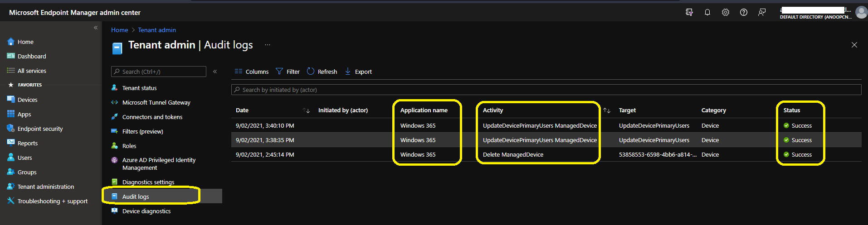Open log entry dated 9/02/2021, 2:45:14 PM
Screen dimensions: 868x225
pyautogui.click(x=546, y=154)
